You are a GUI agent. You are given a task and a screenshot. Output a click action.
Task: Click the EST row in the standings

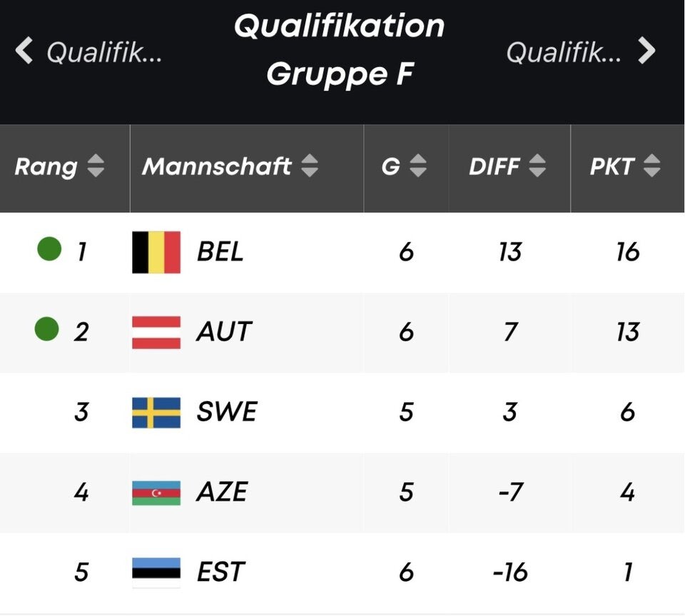pyautogui.click(x=342, y=571)
